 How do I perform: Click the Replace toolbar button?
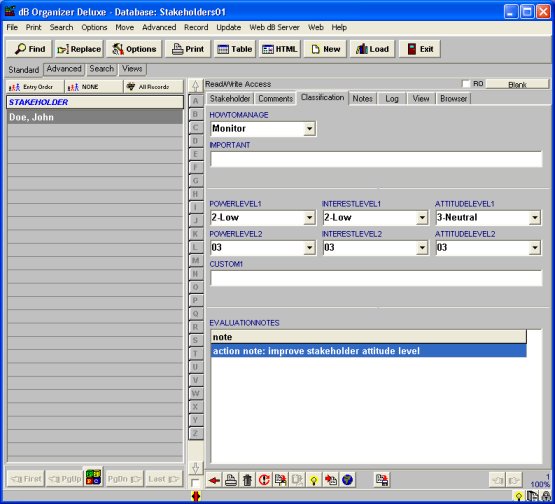(x=79, y=49)
